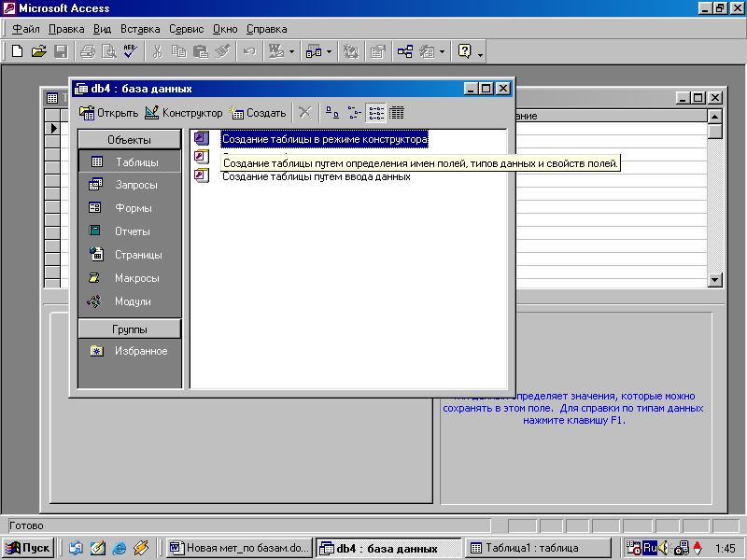The height and width of the screenshot is (560, 747).
Task: Click the Paste clipboard icon
Action: coord(201,51)
